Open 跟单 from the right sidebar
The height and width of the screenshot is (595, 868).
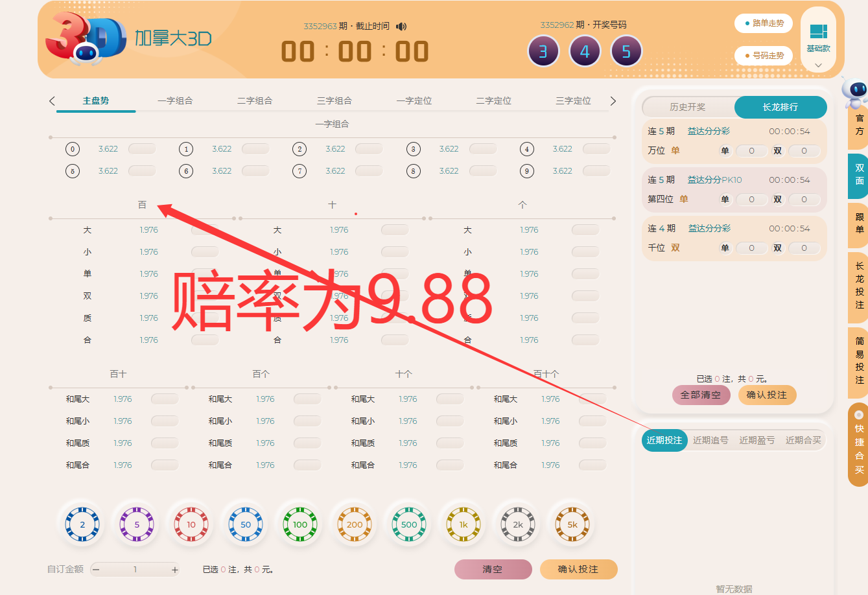click(856, 224)
